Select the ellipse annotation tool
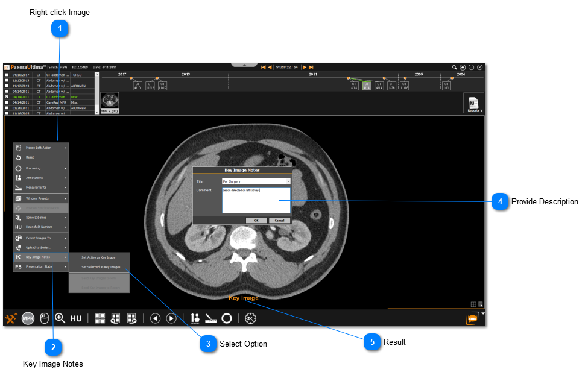The image size is (588, 378). tap(227, 318)
